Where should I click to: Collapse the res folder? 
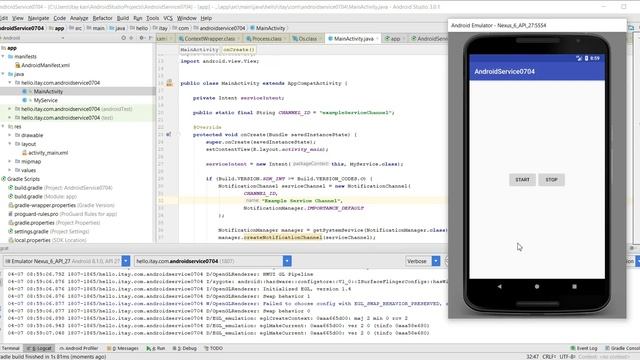tap(3, 127)
